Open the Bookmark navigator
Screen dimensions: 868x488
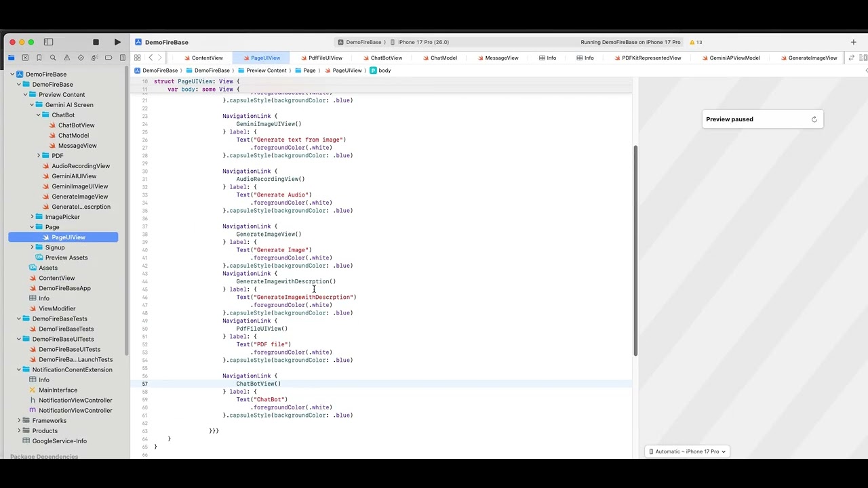tap(39, 58)
